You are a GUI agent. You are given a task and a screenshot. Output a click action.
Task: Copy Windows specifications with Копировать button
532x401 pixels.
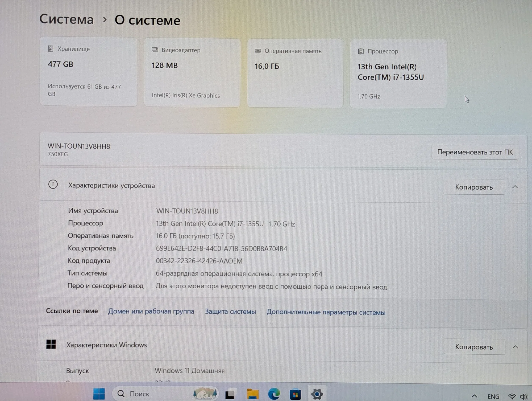pos(474,347)
